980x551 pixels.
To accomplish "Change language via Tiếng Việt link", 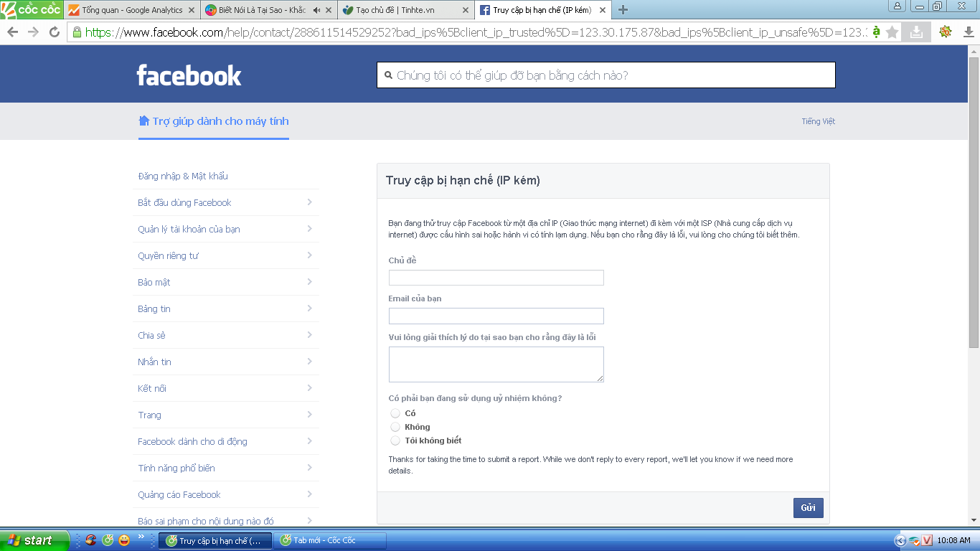I will tap(819, 121).
